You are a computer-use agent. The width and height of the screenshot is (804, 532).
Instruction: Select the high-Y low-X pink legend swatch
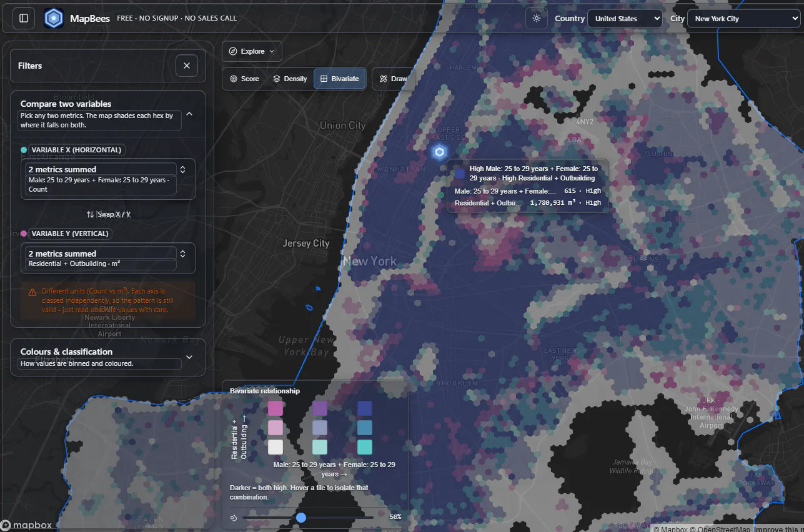(275, 408)
